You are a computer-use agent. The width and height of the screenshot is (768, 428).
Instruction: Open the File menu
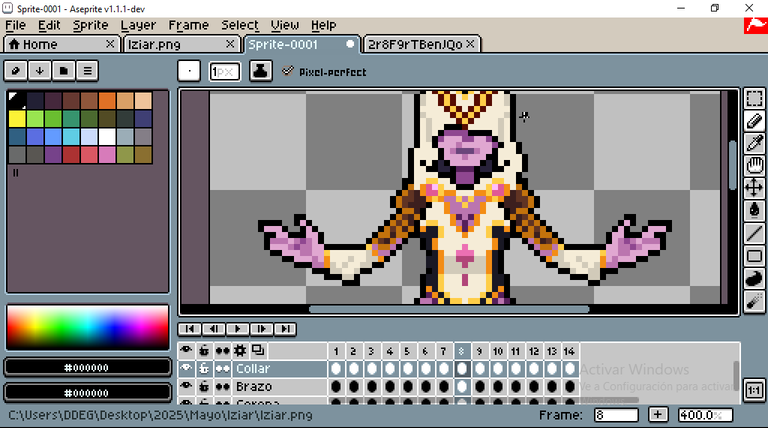16,25
